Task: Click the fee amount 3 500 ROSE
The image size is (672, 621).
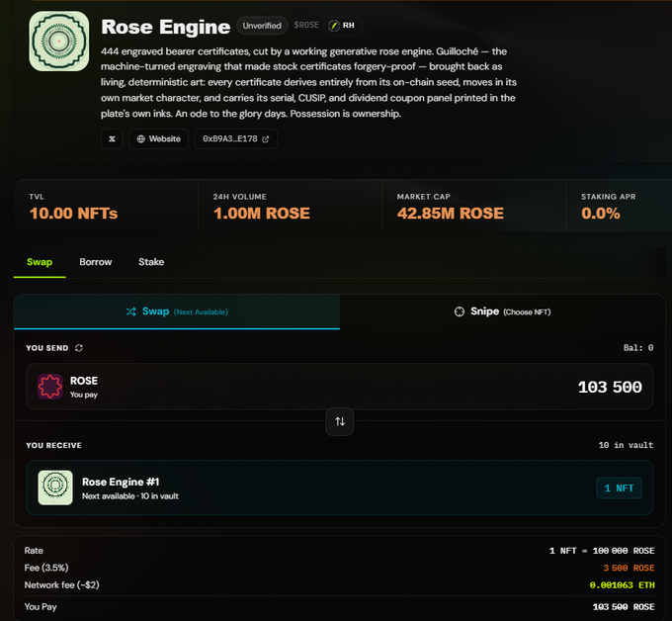Action: [629, 568]
